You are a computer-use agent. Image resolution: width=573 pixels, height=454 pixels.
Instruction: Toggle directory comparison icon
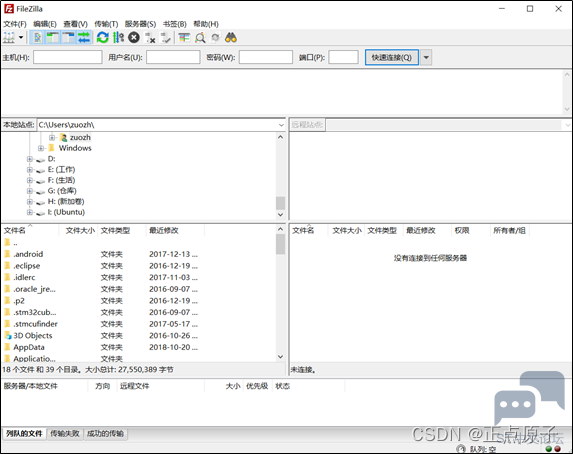pyautogui.click(x=200, y=38)
